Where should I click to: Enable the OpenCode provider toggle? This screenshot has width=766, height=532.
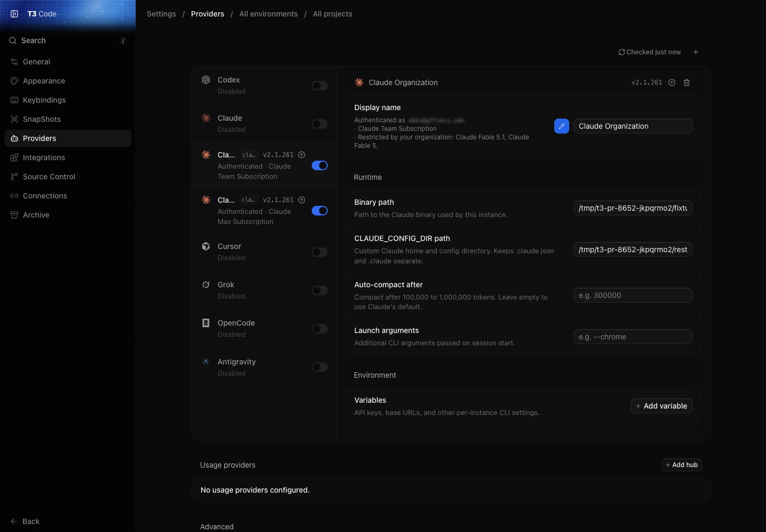click(x=320, y=329)
